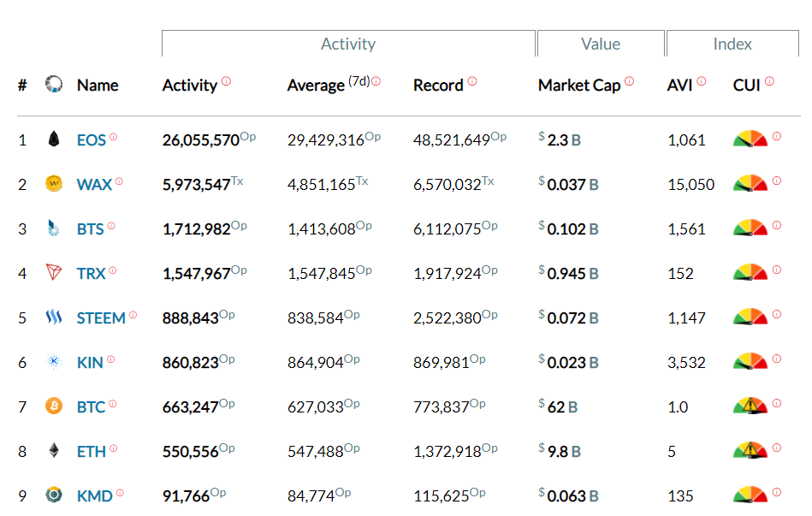The height and width of the screenshot is (516, 812).
Task: Sort table by Average (7d) column
Action: (x=329, y=85)
